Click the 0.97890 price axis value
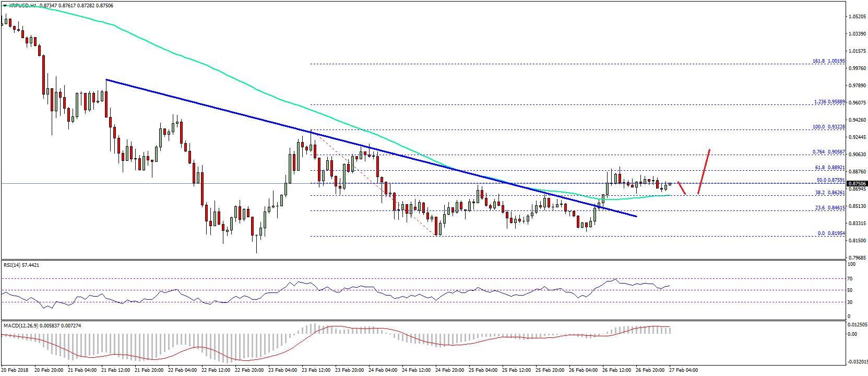Screen dimensions: 868x376 pos(858,85)
